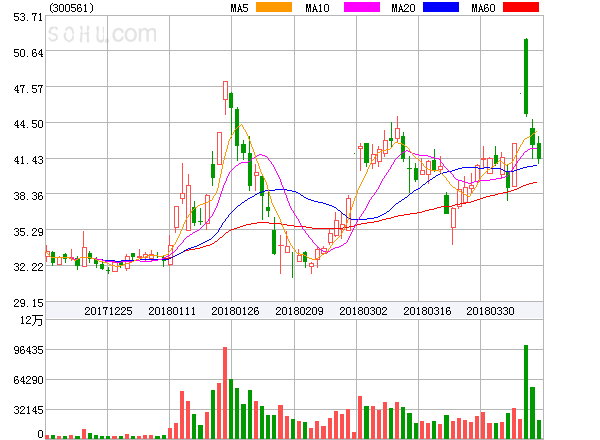
Task: Click the orange MA5 legend swatch
Action: (274, 7)
